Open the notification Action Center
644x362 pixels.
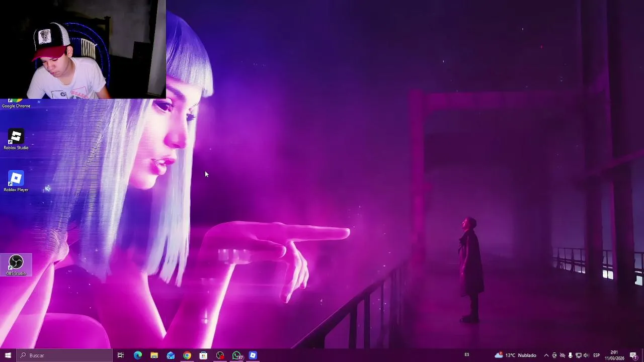click(x=633, y=355)
